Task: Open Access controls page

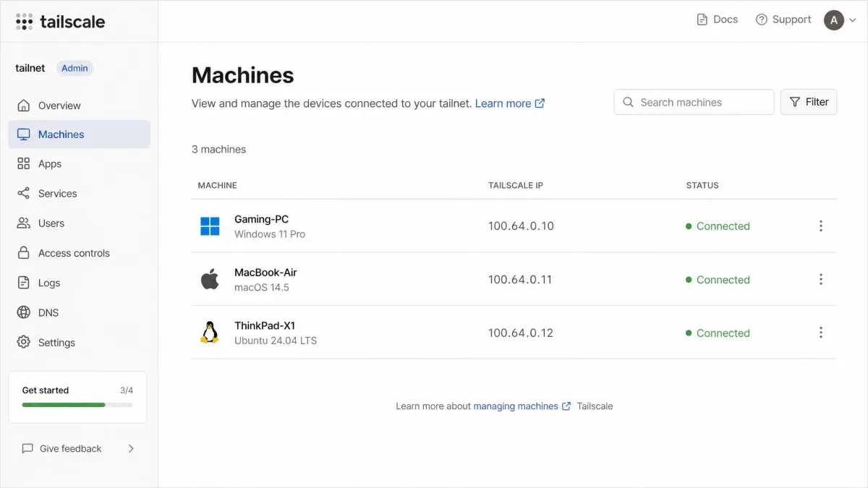Action: [80, 253]
